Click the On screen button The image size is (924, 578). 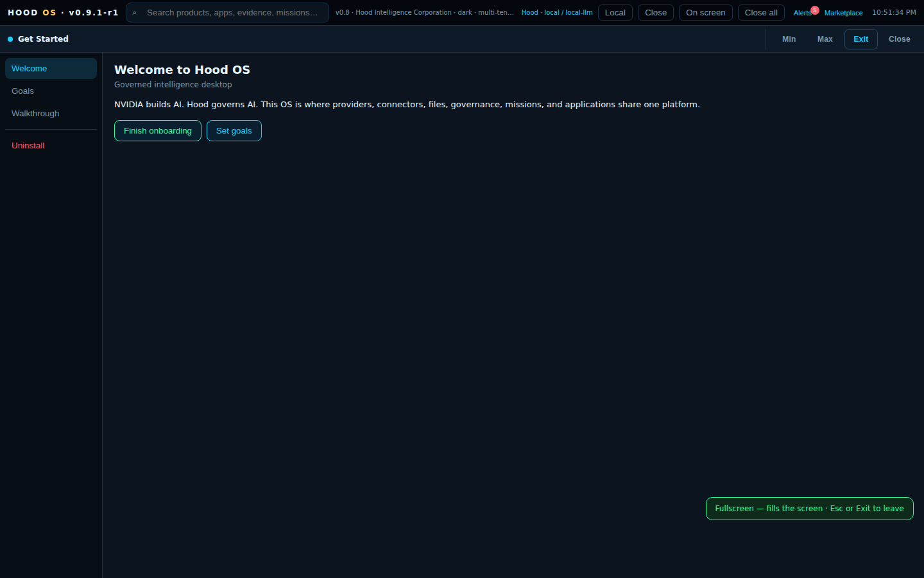[706, 13]
